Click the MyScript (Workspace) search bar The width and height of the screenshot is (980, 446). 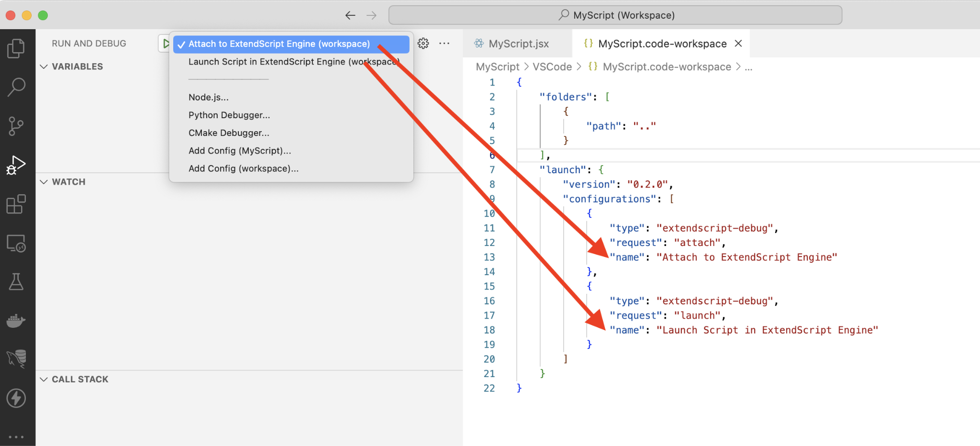pyautogui.click(x=615, y=15)
